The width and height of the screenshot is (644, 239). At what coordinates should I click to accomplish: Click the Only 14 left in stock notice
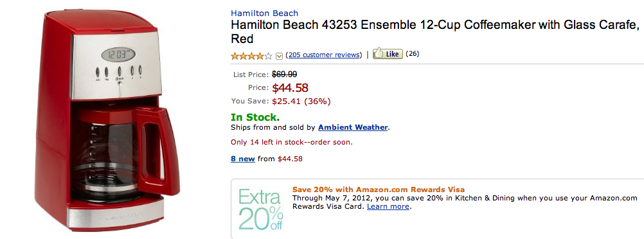click(x=292, y=143)
